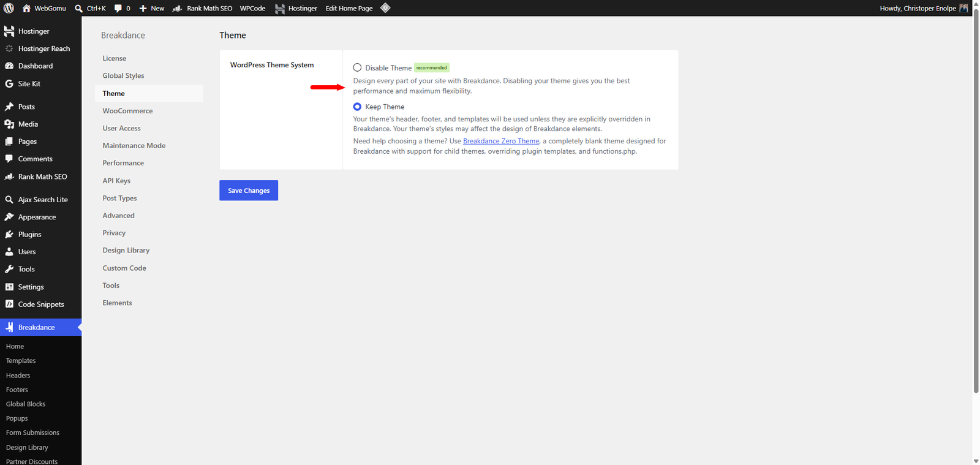This screenshot has width=980, height=465.
Task: Select the Disable Theme radio button
Action: (357, 67)
